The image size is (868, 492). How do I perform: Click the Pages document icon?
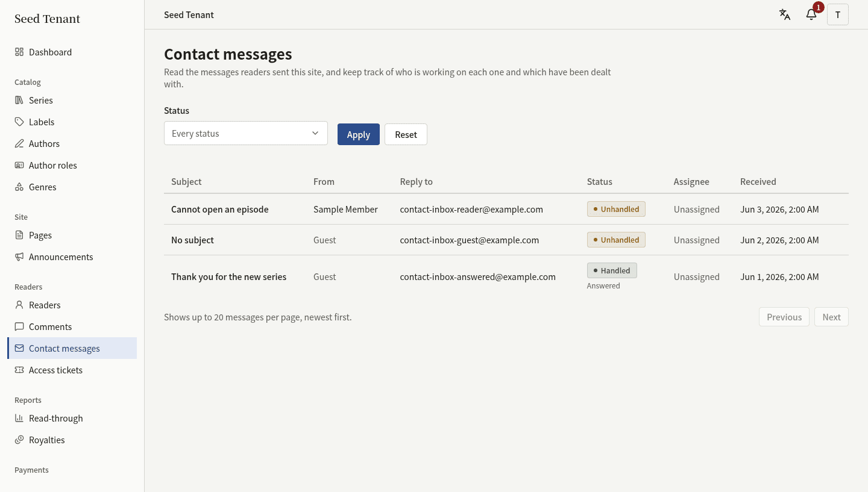tap(19, 235)
